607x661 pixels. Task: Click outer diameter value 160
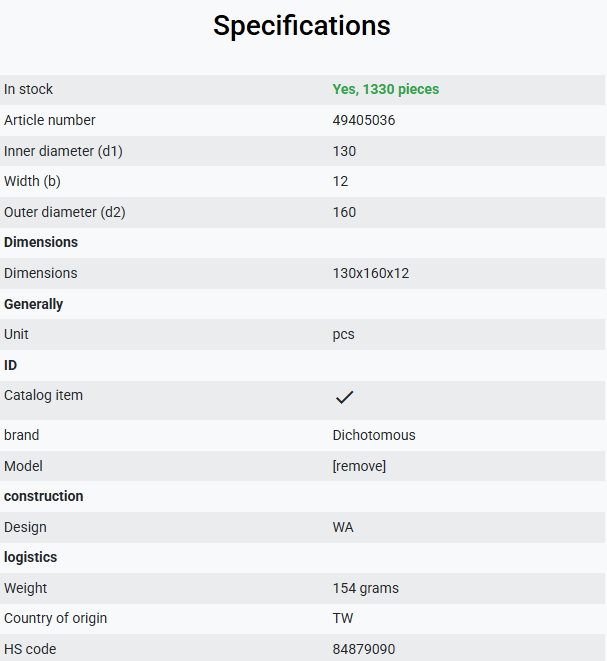(344, 212)
